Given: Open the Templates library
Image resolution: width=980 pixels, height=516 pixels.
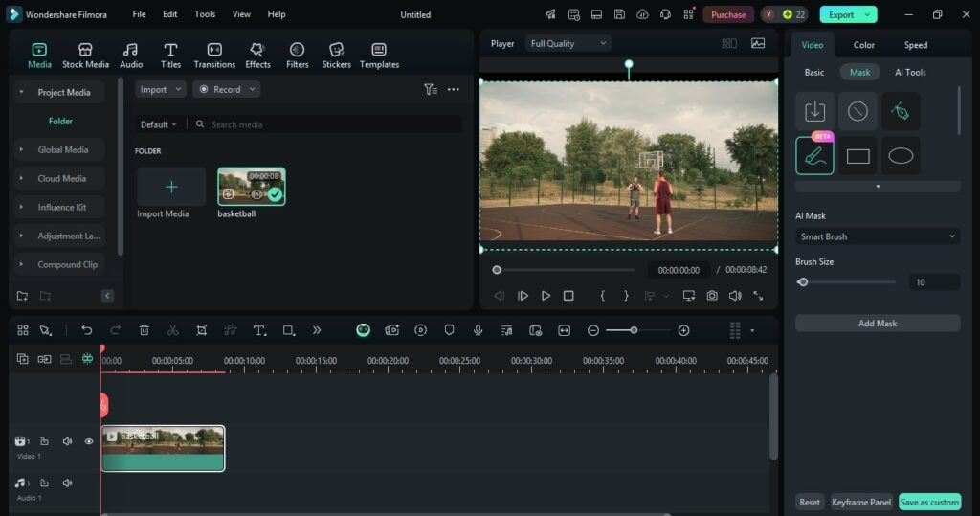Looking at the screenshot, I should pyautogui.click(x=379, y=55).
